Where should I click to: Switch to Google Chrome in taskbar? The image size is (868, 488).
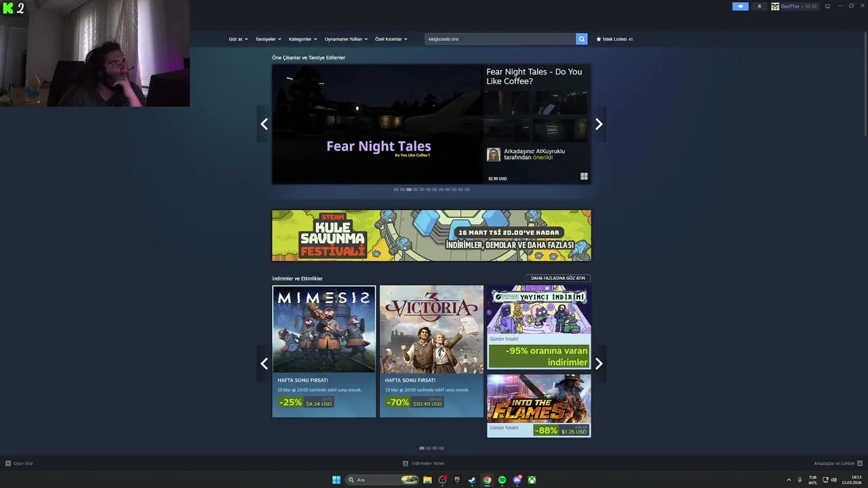487,480
